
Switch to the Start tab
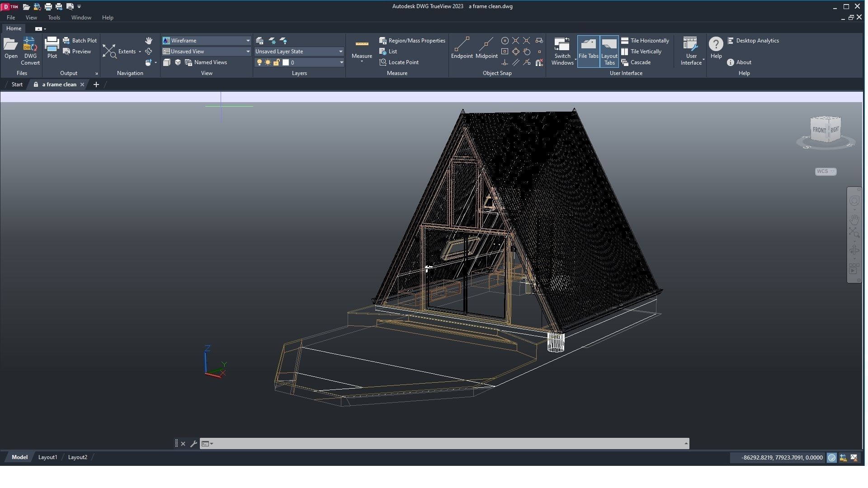(x=17, y=84)
